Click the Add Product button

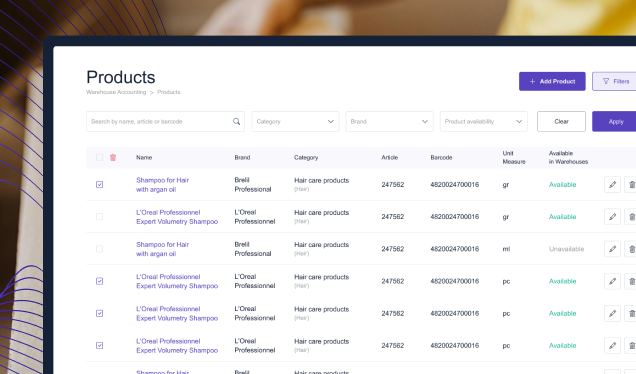coord(552,81)
